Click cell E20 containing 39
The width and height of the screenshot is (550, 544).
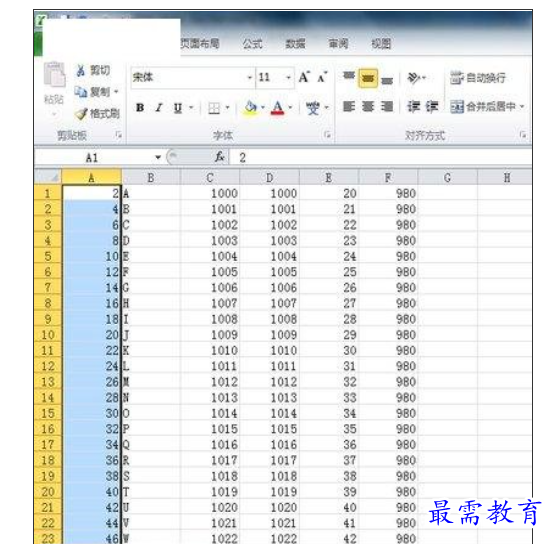coord(329,492)
